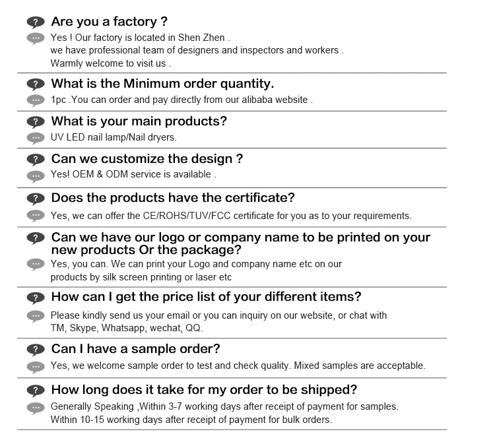Click the speech bubble icon next to "UV LED nail lamp"

pyautogui.click(x=36, y=138)
